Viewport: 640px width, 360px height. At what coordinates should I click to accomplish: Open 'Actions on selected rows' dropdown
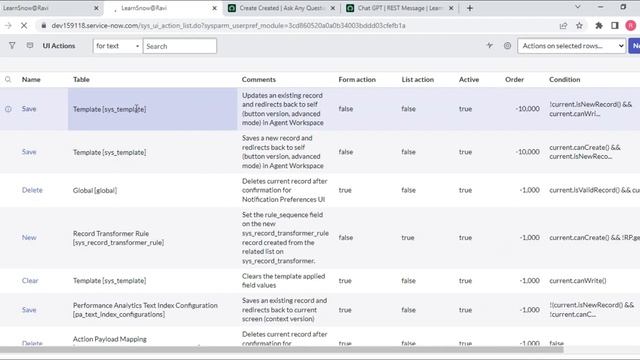(x=572, y=46)
